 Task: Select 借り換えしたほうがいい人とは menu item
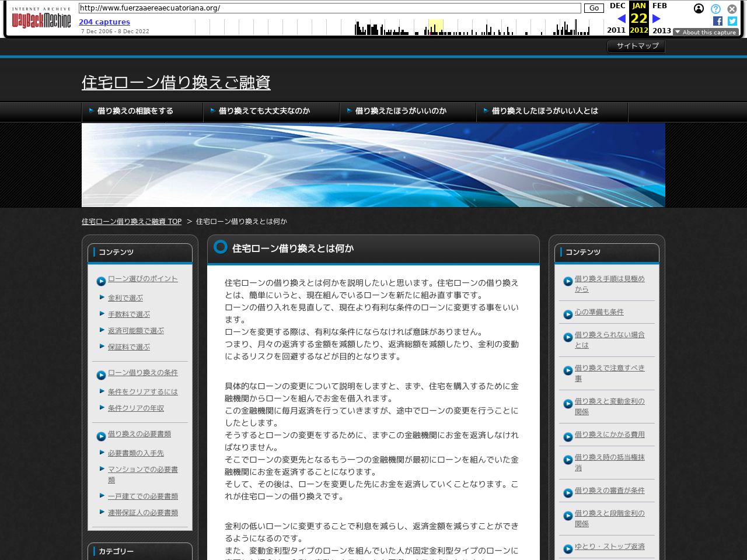[x=544, y=111]
